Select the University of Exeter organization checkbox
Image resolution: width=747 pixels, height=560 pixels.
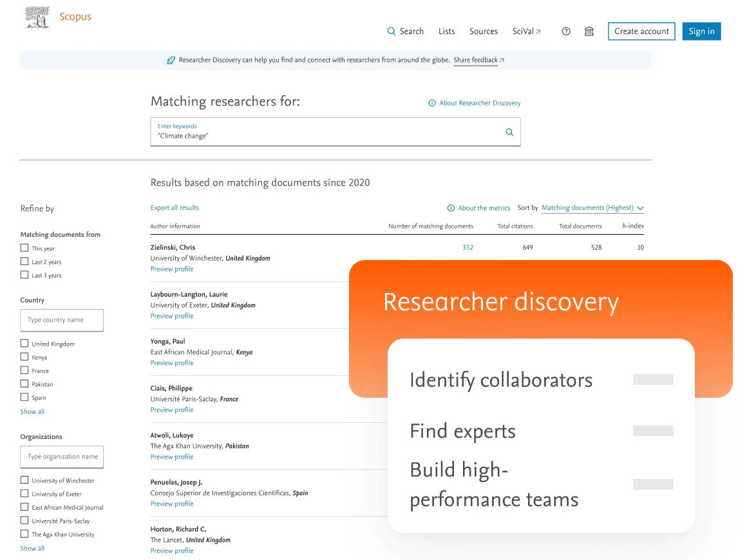[x=24, y=494]
